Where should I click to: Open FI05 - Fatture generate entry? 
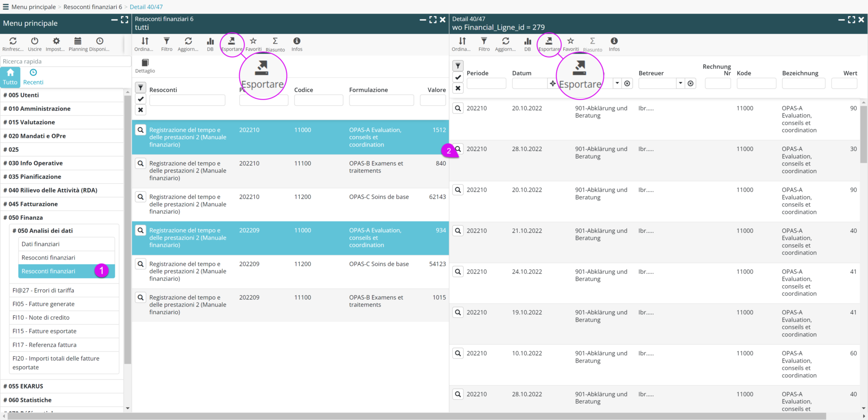click(x=43, y=304)
